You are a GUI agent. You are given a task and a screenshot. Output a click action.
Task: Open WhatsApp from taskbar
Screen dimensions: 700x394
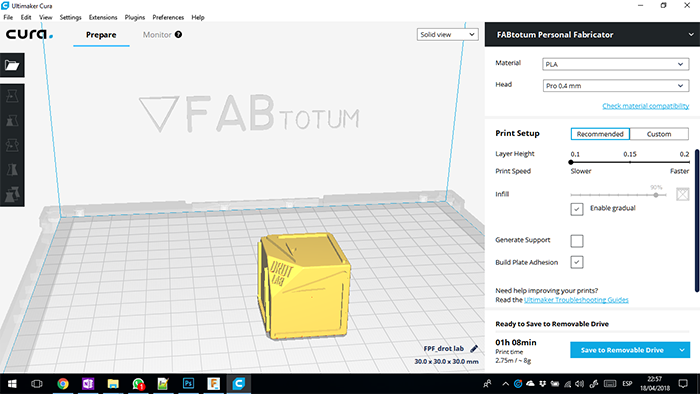pos(138,384)
